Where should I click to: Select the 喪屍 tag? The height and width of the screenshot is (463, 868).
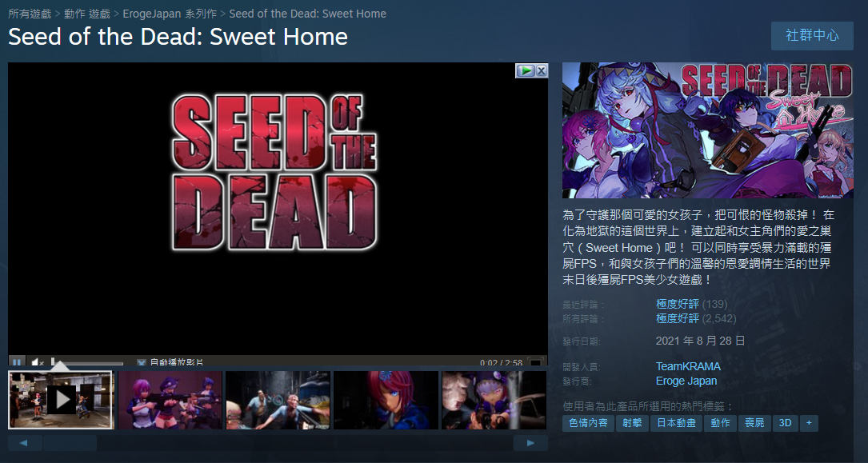(x=754, y=423)
